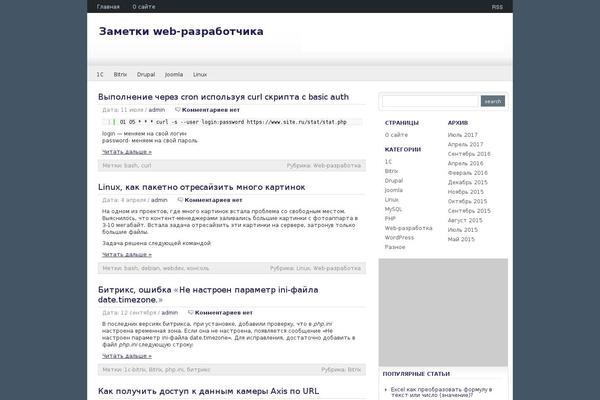This screenshot has height=400, width=600.
Task: Open archive Октябрь 2015
Action: click(467, 201)
